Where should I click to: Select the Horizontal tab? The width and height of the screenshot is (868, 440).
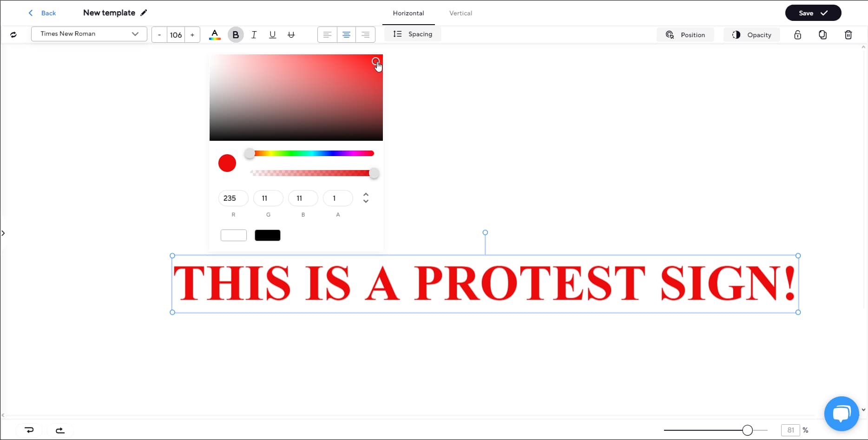(408, 13)
